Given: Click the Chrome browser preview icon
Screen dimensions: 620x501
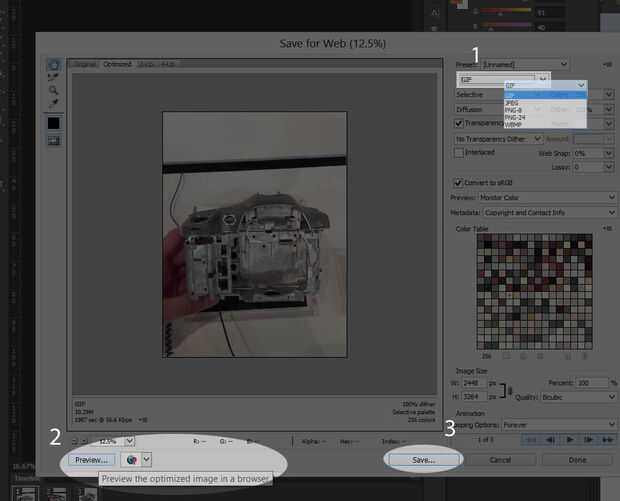Looking at the screenshot, I should pyautogui.click(x=131, y=459).
